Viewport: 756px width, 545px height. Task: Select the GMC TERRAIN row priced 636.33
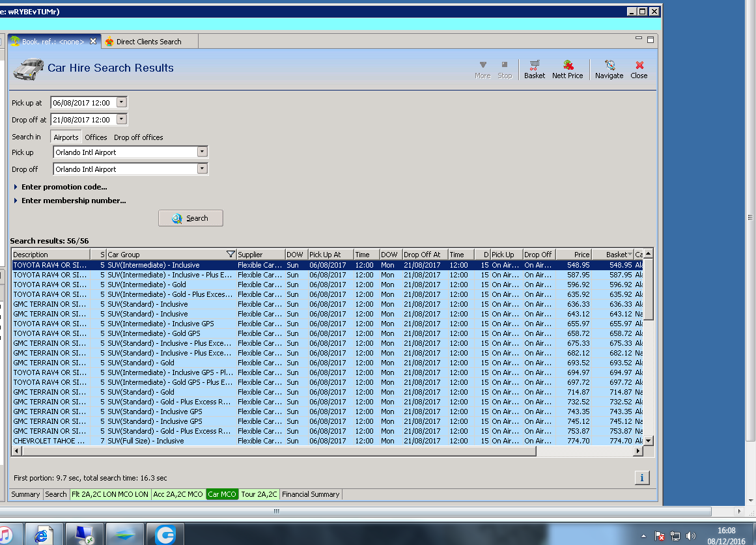(x=328, y=304)
